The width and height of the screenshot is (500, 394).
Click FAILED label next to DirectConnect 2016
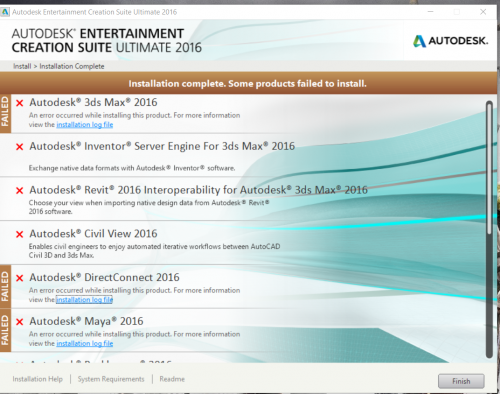click(x=5, y=287)
